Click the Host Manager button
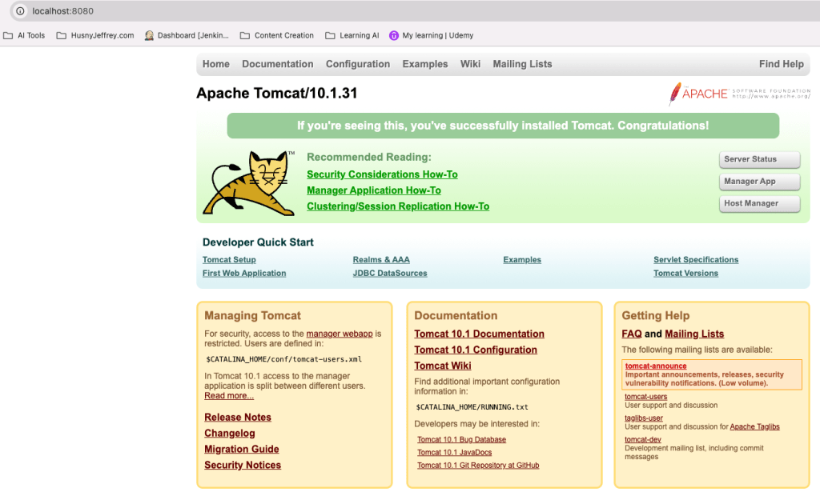820x504 pixels. (759, 203)
